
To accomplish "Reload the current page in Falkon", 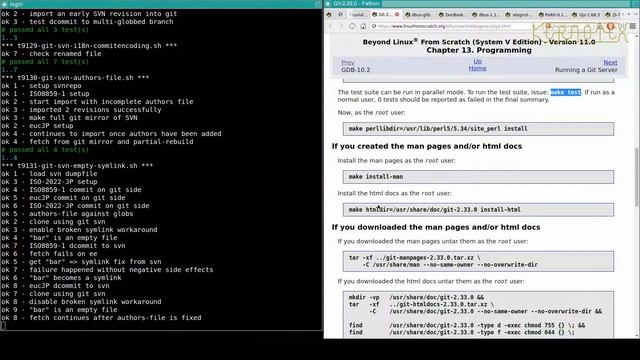I will click(x=352, y=26).
